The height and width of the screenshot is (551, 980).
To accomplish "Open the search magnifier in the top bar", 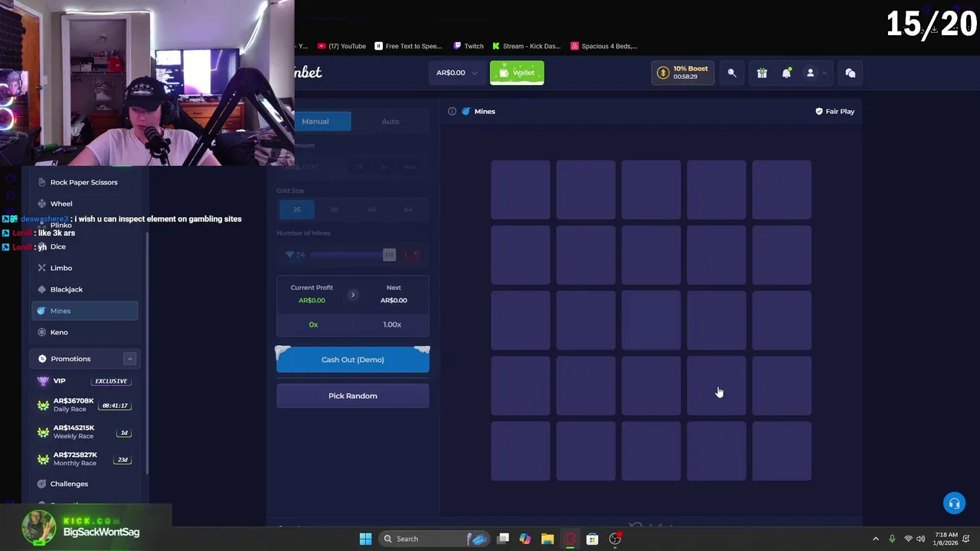I will 732,73.
